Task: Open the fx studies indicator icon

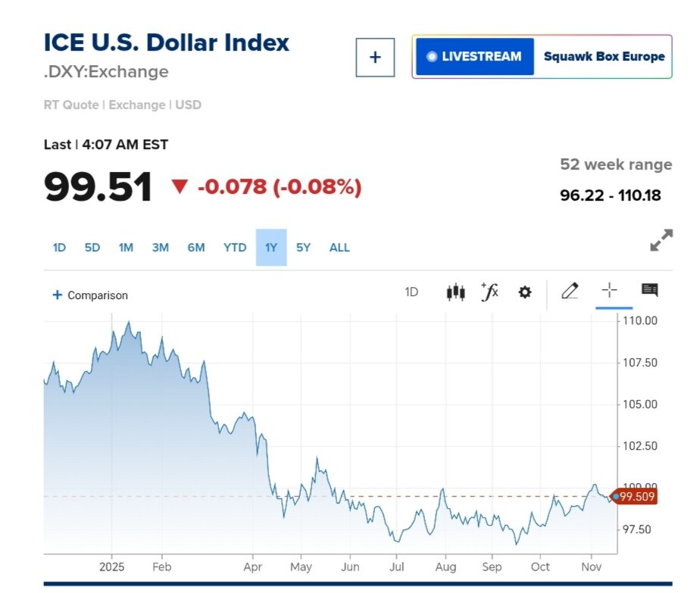Action: click(x=490, y=292)
